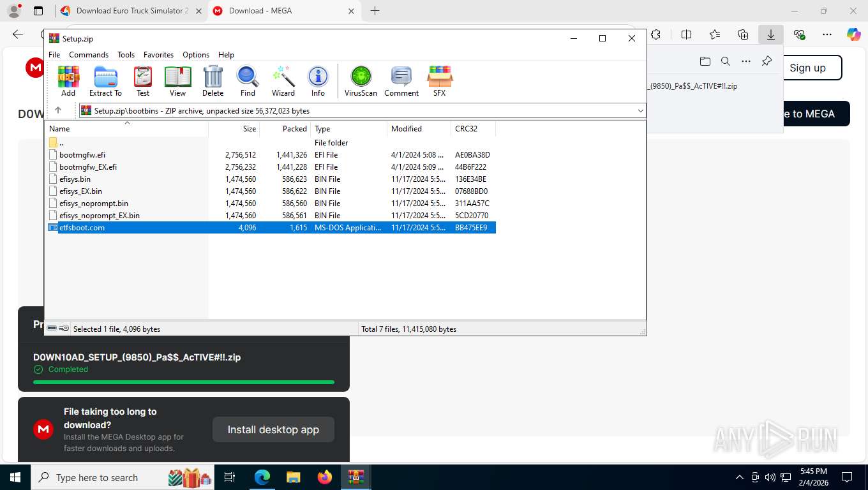Viewport: 868px width, 490px height.
Task: Click Install desktop app button
Action: [x=273, y=429]
